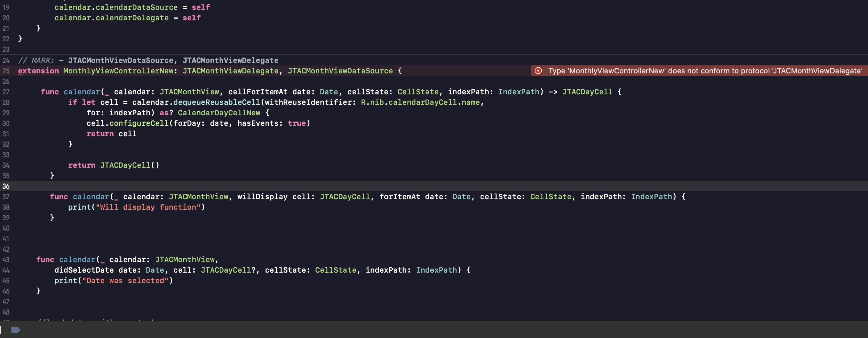The width and height of the screenshot is (868, 338).
Task: Click the red error icon on line 25
Action: 538,71
